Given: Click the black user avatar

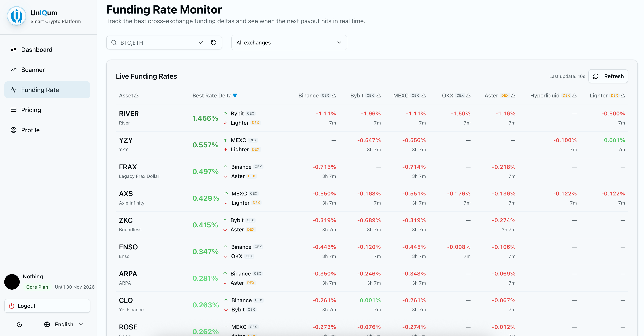Looking at the screenshot, I should (x=12, y=282).
